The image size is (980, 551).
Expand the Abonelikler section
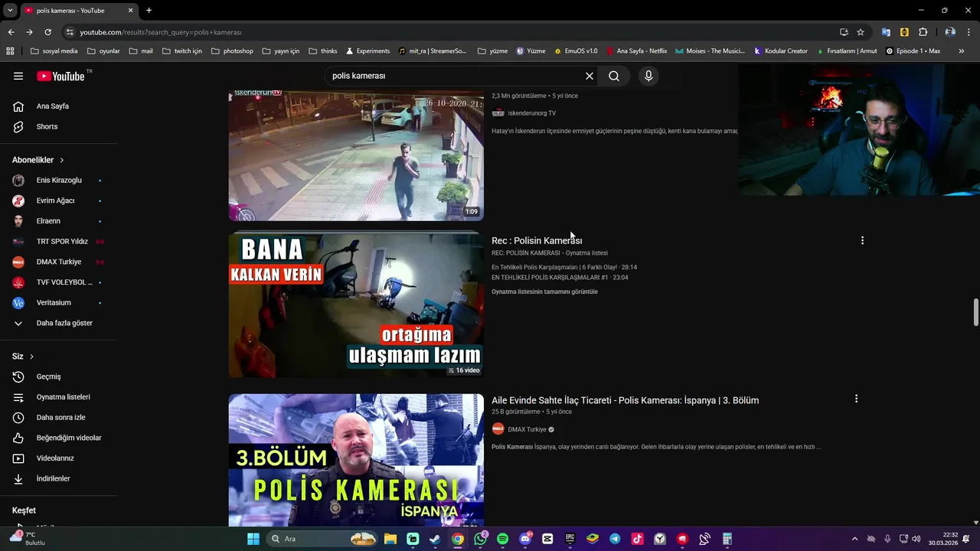(x=38, y=160)
